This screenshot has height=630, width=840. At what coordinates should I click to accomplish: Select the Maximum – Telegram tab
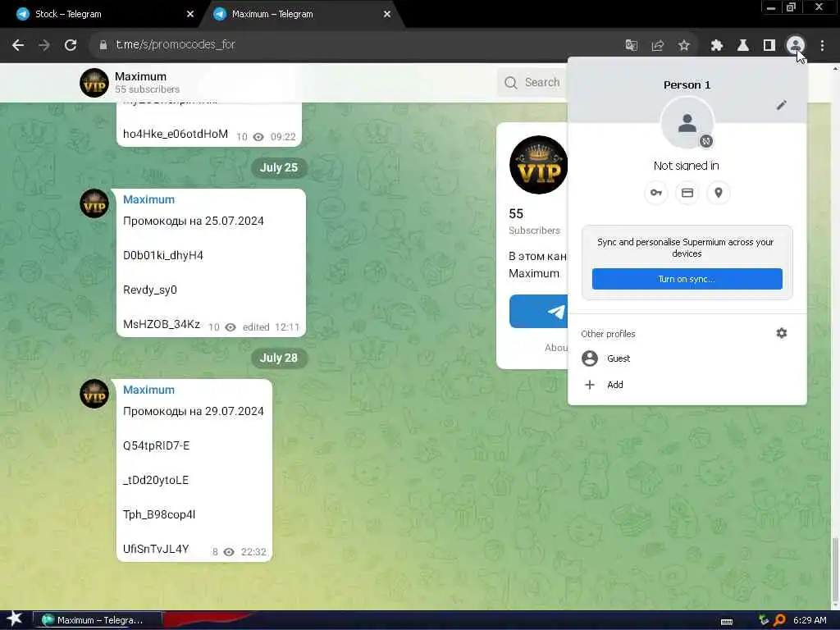300,14
